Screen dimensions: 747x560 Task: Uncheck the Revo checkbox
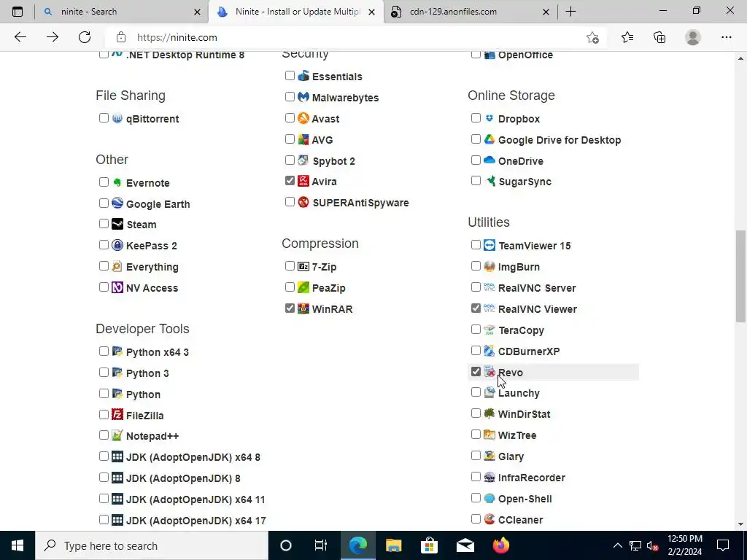tap(476, 371)
